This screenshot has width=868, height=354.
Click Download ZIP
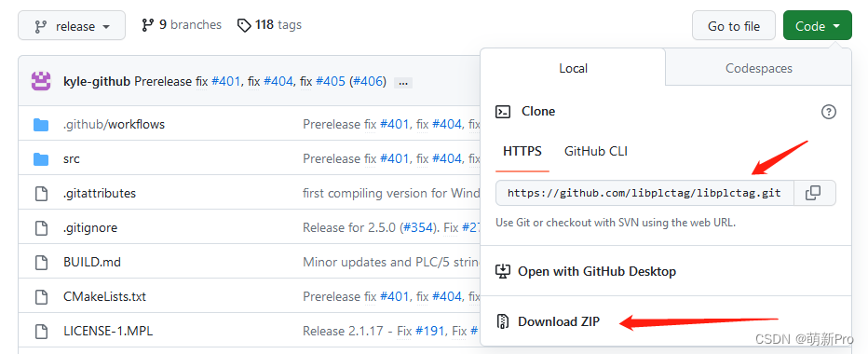[x=559, y=321]
